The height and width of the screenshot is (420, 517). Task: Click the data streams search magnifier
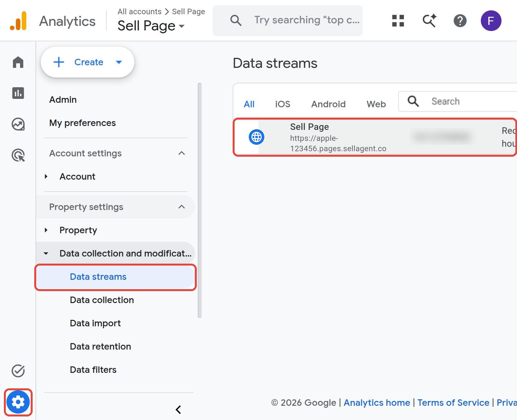click(x=413, y=101)
